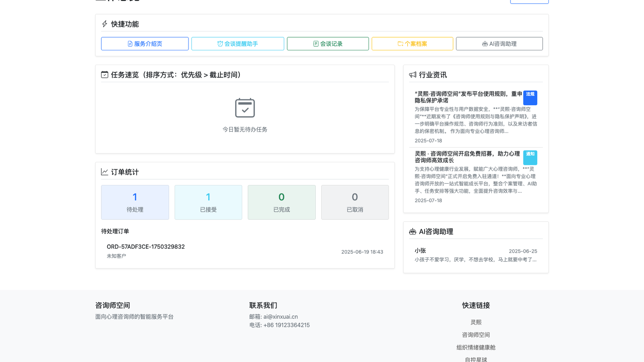Screen dimensions: 644x362
Task: Open the 个案档案 button
Action: click(412, 44)
